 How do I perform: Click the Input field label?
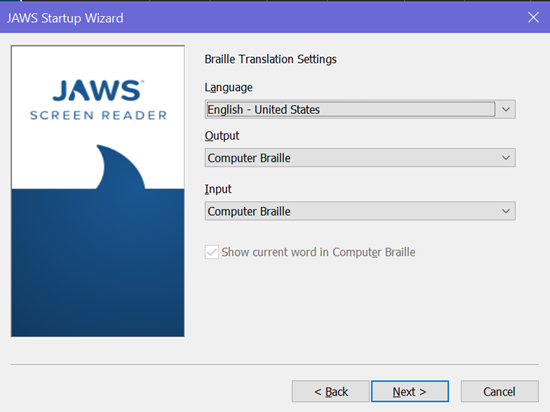(x=218, y=189)
